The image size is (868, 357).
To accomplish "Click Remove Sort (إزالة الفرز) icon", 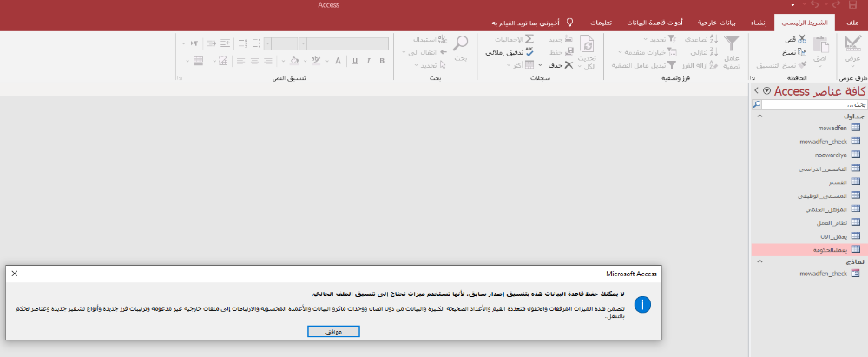I will click(713, 65).
